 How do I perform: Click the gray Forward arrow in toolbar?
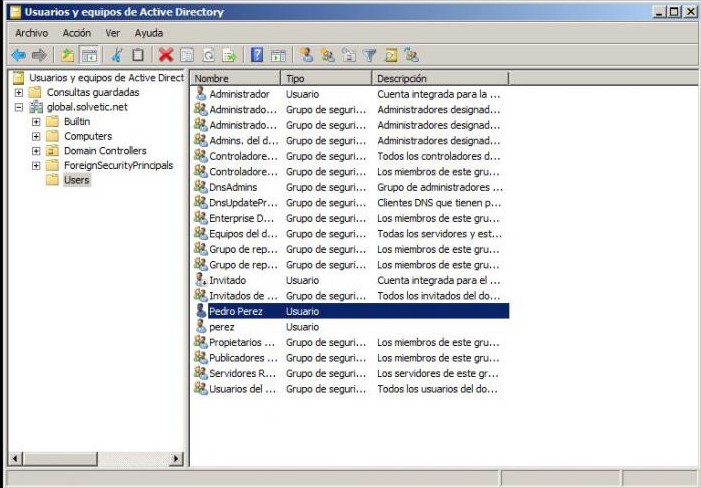[x=39, y=55]
